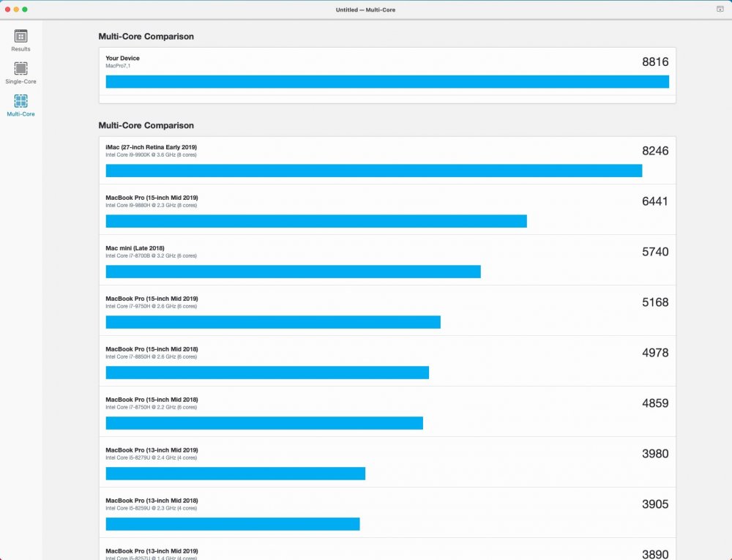Select the iMac 27-inch Retina Early 2019 row

pyautogui.click(x=387, y=160)
